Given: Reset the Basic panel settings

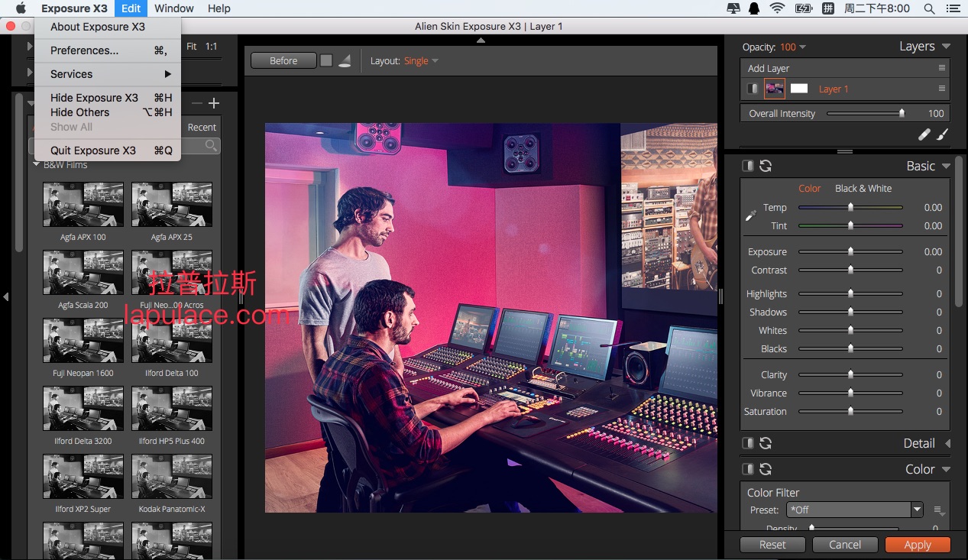Looking at the screenshot, I should (x=765, y=166).
